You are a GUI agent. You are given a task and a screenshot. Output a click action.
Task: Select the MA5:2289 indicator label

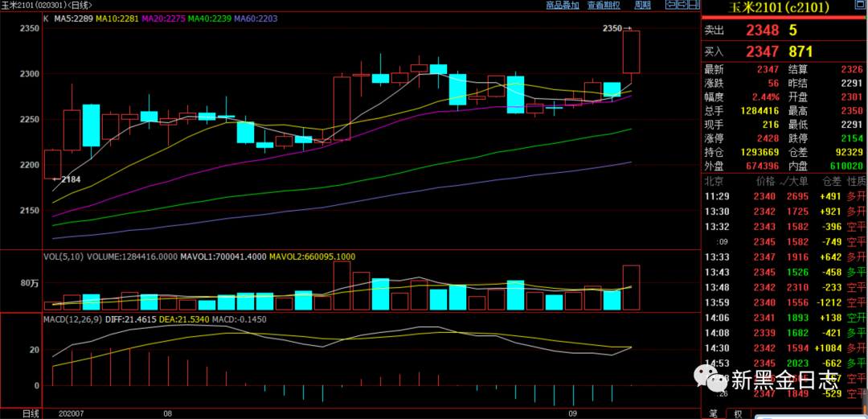(75, 18)
